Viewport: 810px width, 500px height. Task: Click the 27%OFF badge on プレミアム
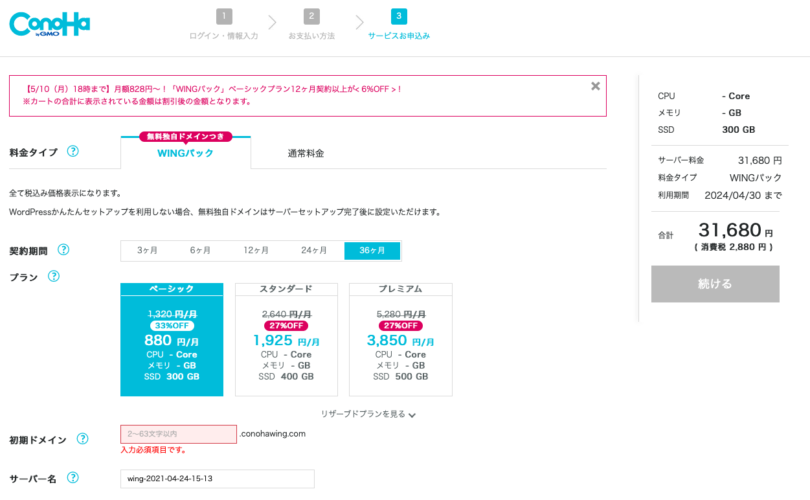click(400, 326)
